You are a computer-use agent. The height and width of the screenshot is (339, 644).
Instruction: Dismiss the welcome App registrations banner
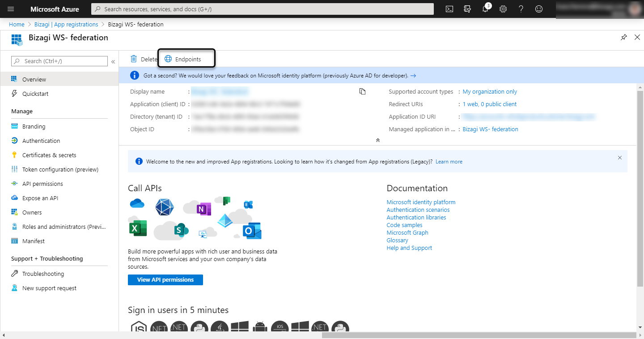[620, 158]
